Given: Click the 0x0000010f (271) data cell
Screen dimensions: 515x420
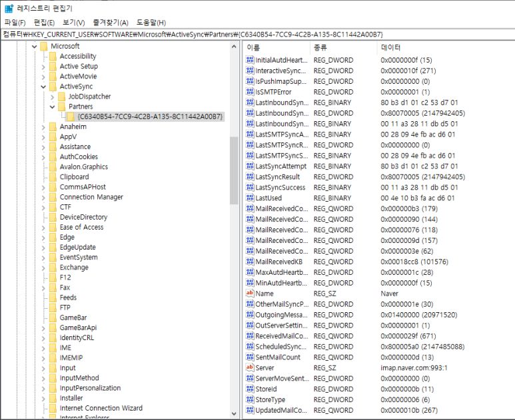Looking at the screenshot, I should [x=408, y=71].
